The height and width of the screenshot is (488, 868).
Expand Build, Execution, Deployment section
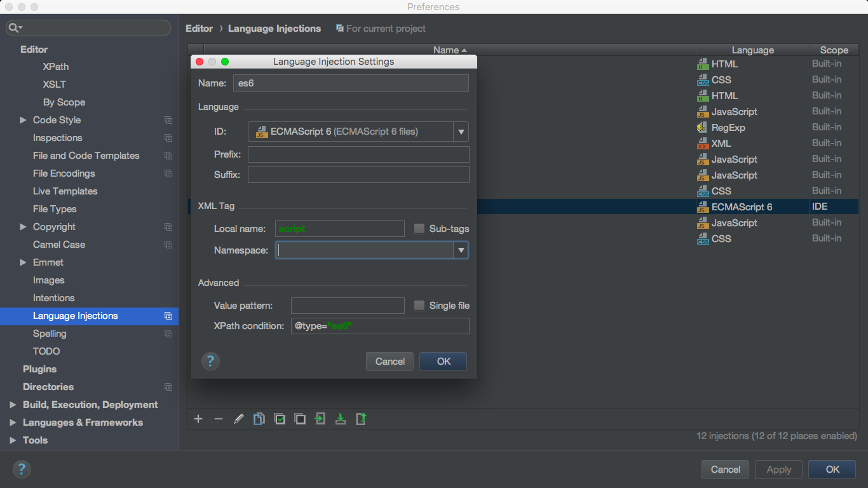[13, 405]
